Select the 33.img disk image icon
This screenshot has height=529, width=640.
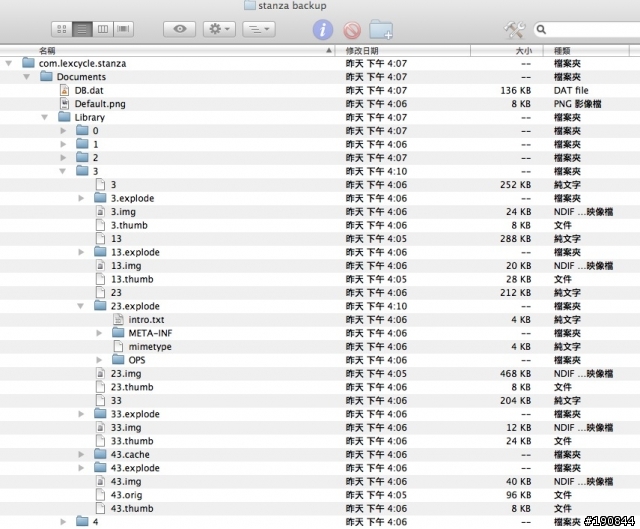pyautogui.click(x=100, y=427)
